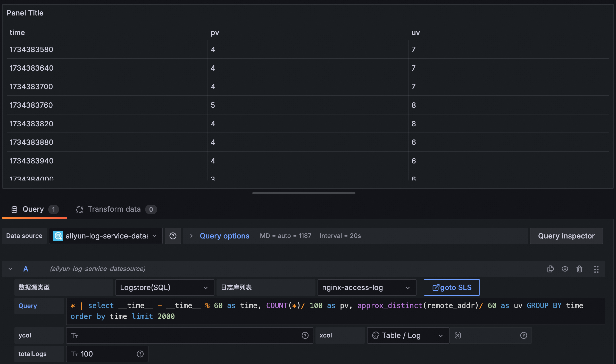Collapse query row A chevron
This screenshot has width=616, height=364.
click(x=10, y=269)
